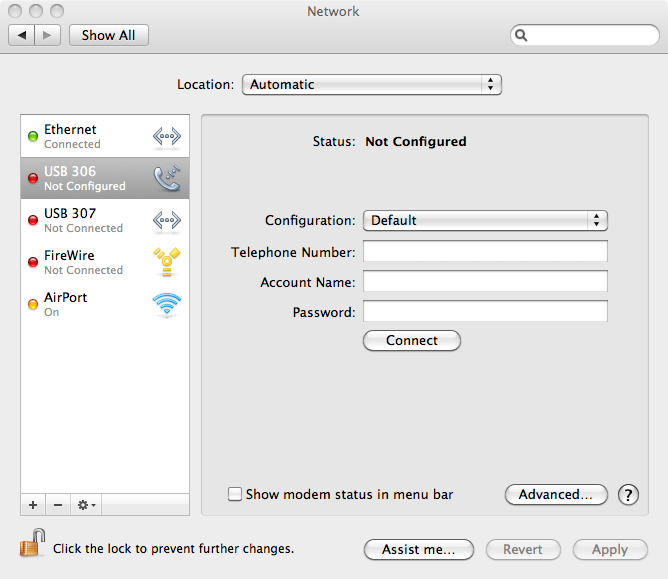Click the FireWire icon in the list
This screenshot has height=579, width=668.
point(166,262)
